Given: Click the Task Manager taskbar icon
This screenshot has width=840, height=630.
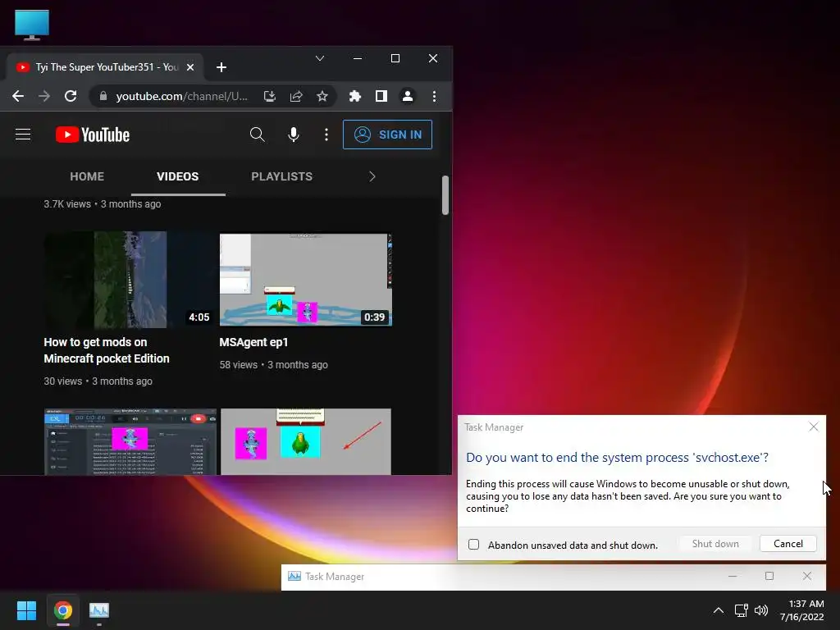Looking at the screenshot, I should (x=99, y=610).
